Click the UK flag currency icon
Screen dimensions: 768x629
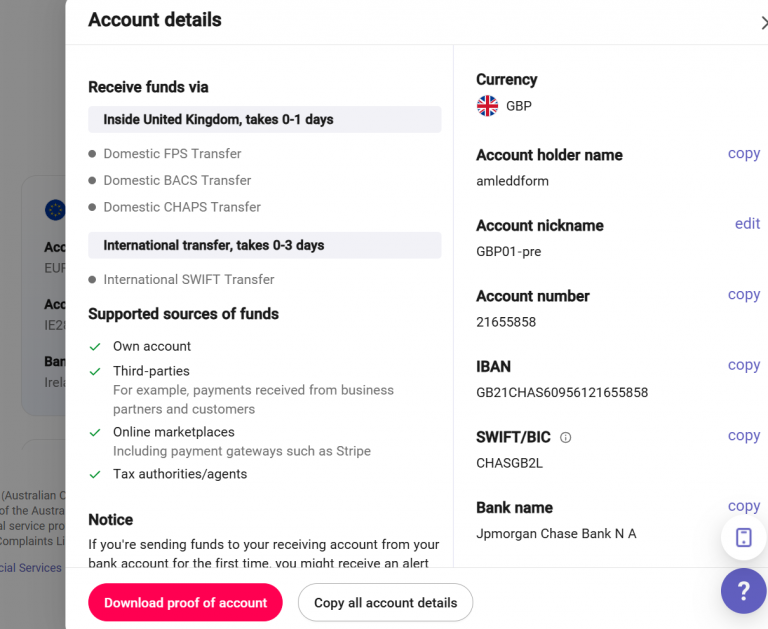[487, 106]
